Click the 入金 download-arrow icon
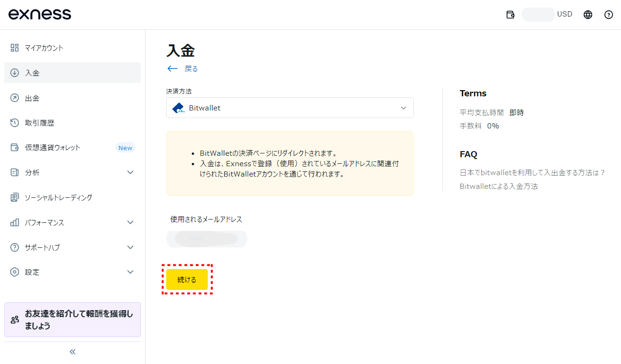Image resolution: width=621 pixels, height=364 pixels. [15, 73]
